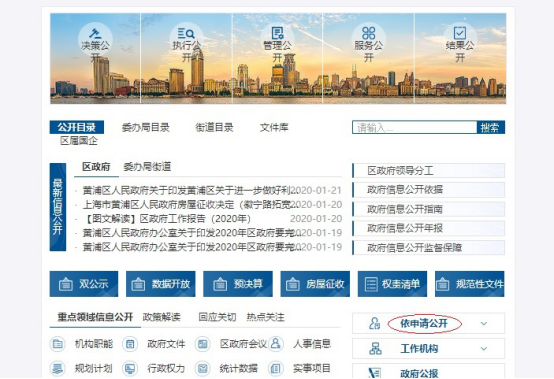The width and height of the screenshot is (554, 379).
Task: Open the 执行公开 search-list icon
Action: tap(186, 34)
